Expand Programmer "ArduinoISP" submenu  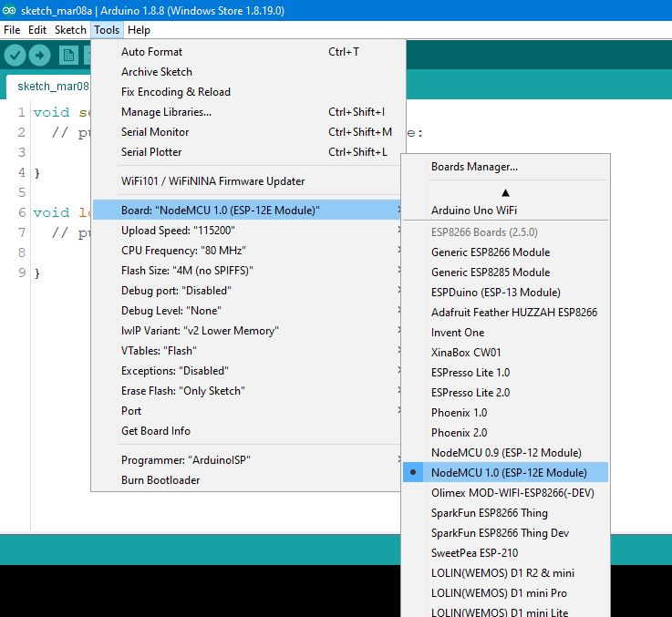click(247, 460)
